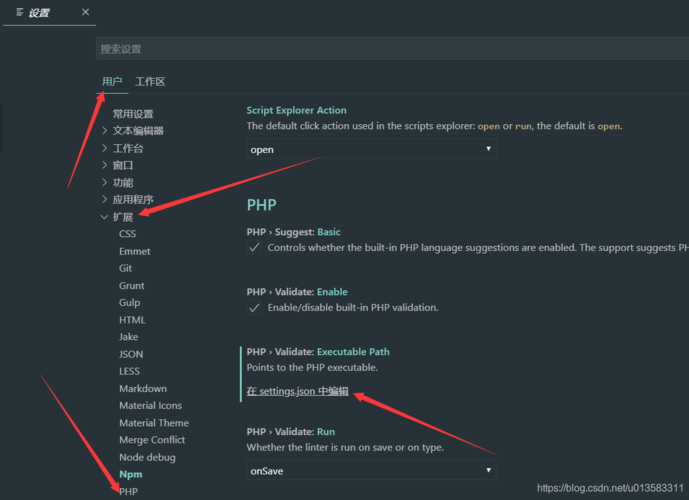Open Npm extension settings
Viewport: 689px width, 500px height.
pyautogui.click(x=131, y=475)
